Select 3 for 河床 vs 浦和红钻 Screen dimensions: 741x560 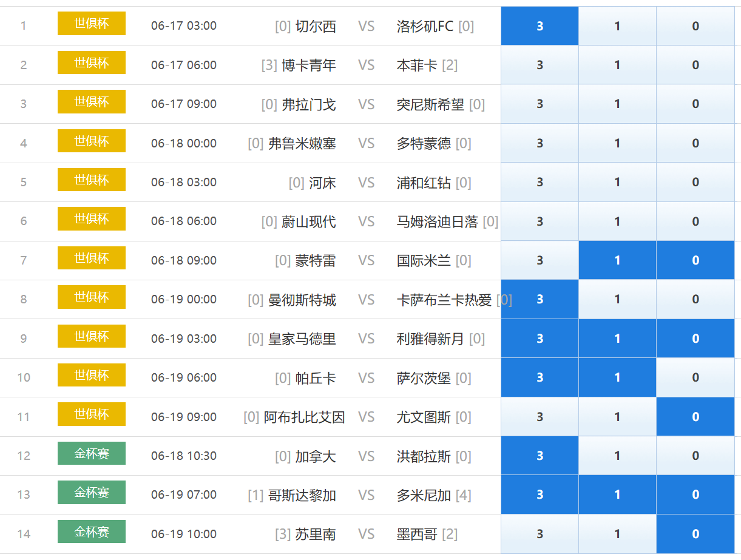tap(540, 182)
